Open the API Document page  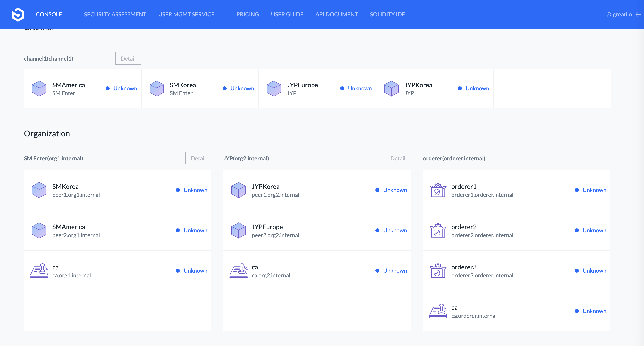[337, 15]
